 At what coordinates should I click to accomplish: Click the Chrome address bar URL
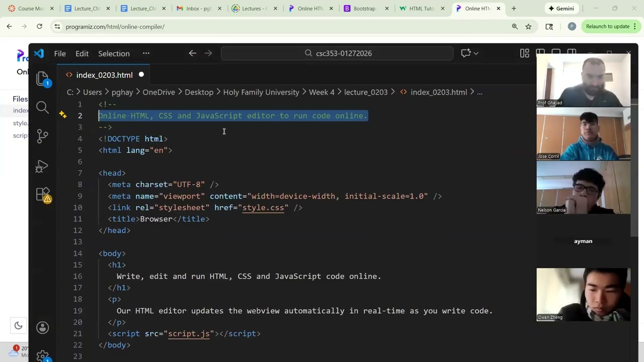(x=115, y=27)
